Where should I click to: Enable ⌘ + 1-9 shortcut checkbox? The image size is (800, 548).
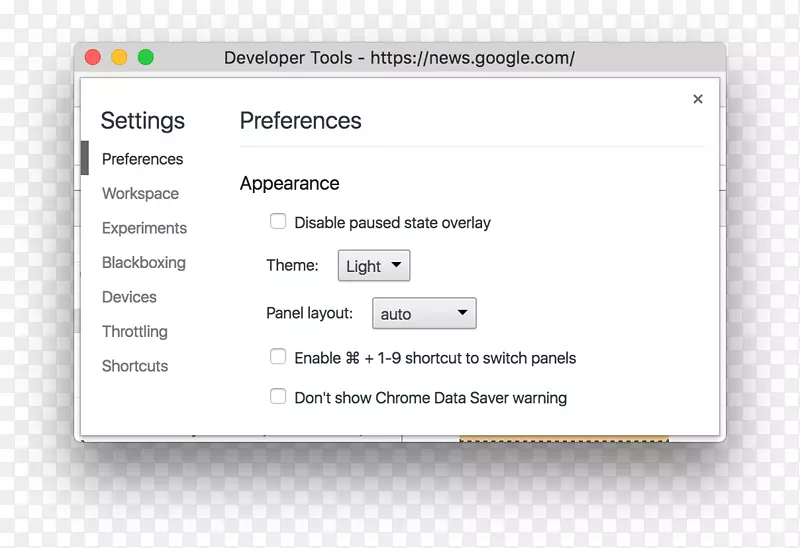click(x=278, y=357)
